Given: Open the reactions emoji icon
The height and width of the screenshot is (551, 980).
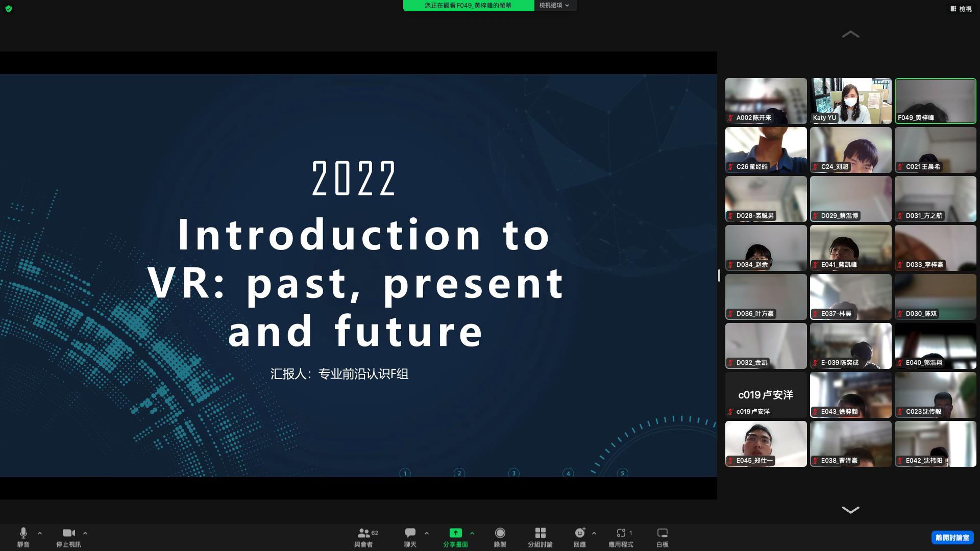Looking at the screenshot, I should tap(580, 533).
